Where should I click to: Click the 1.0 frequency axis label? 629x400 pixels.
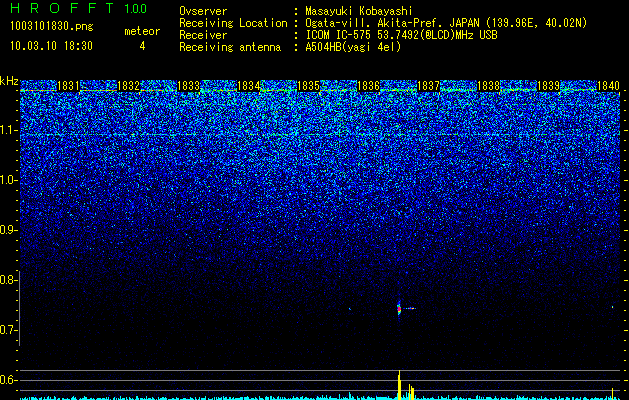click(x=9, y=180)
